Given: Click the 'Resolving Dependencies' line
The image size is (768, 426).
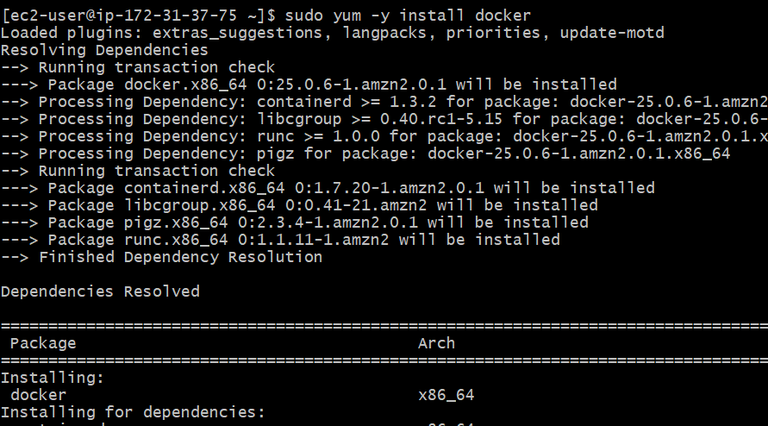Looking at the screenshot, I should point(104,50).
